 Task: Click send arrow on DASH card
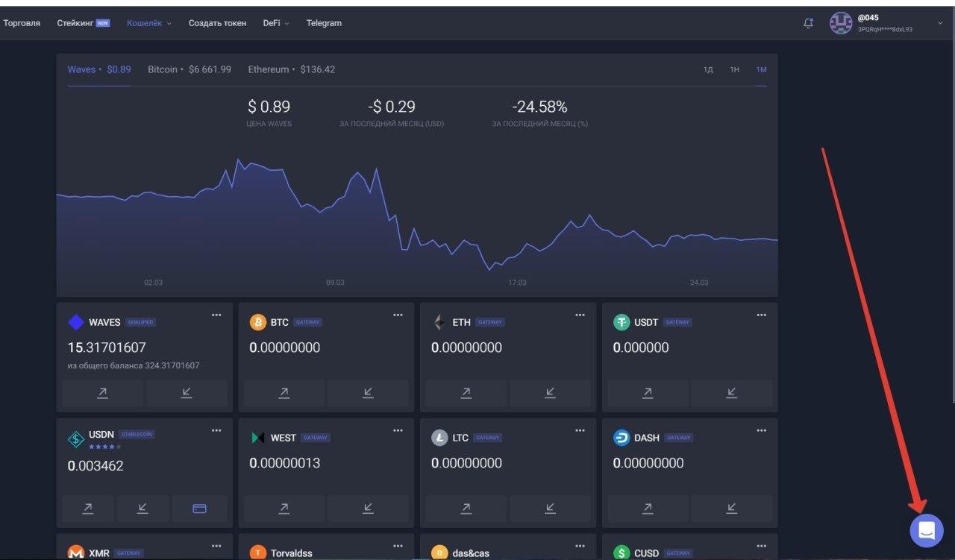[648, 509]
